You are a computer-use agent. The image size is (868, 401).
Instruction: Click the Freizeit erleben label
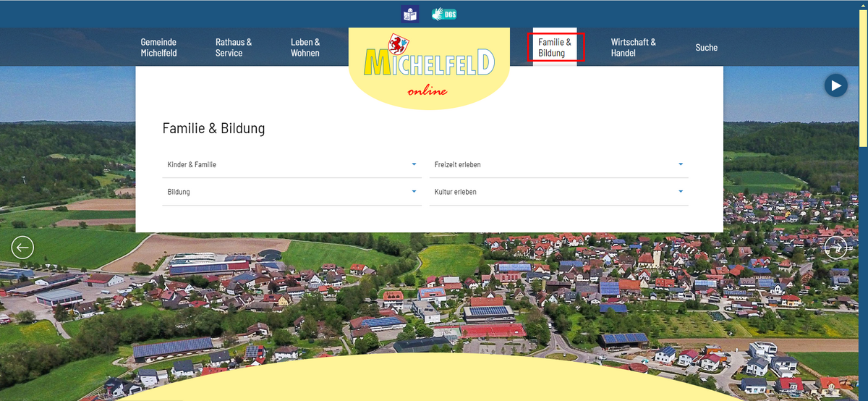458,165
